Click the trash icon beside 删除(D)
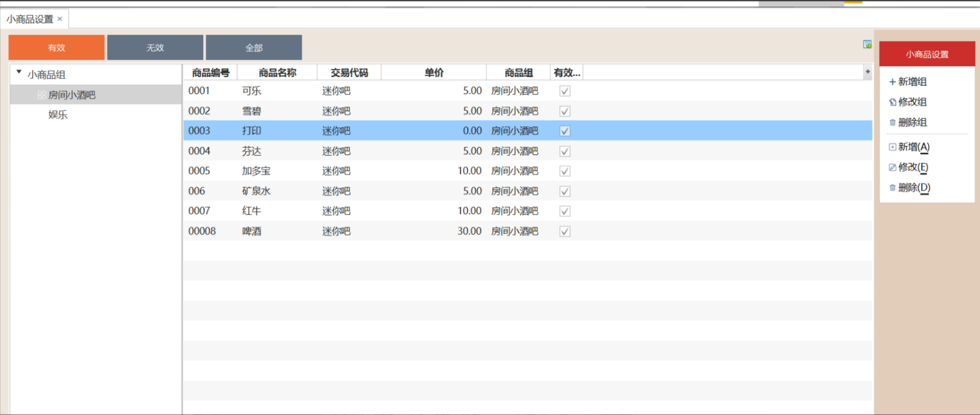 point(892,188)
